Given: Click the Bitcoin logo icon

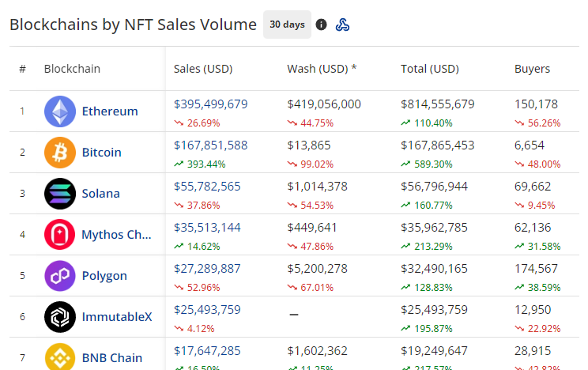Looking at the screenshot, I should 60,153.
